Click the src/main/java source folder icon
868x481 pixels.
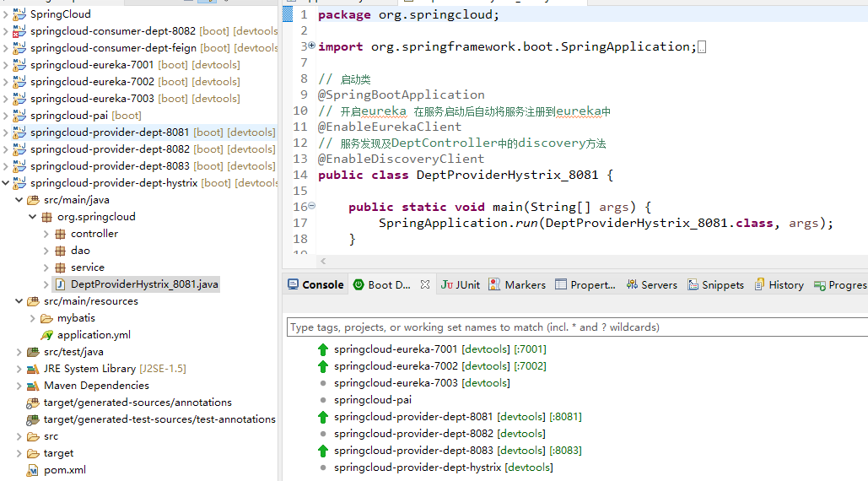point(33,200)
